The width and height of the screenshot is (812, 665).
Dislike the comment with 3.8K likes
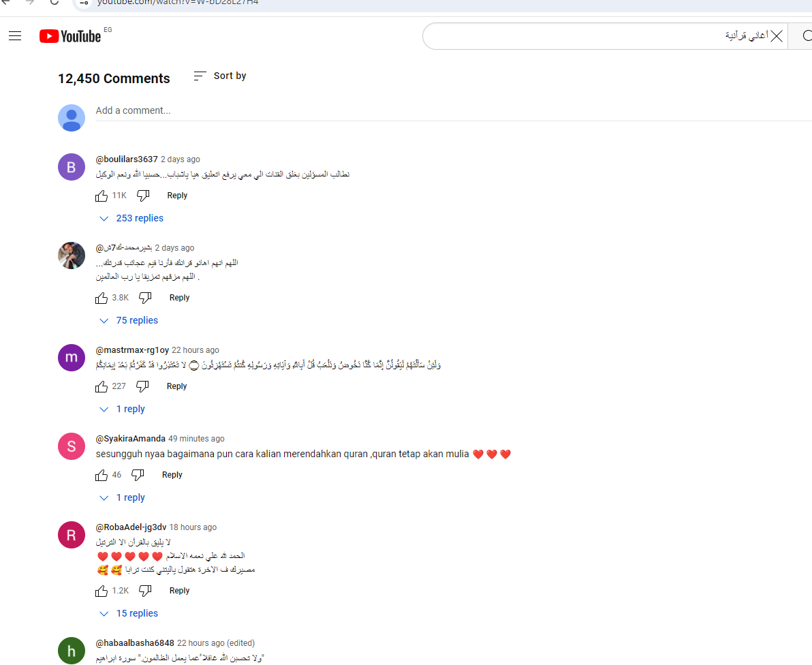pos(145,298)
